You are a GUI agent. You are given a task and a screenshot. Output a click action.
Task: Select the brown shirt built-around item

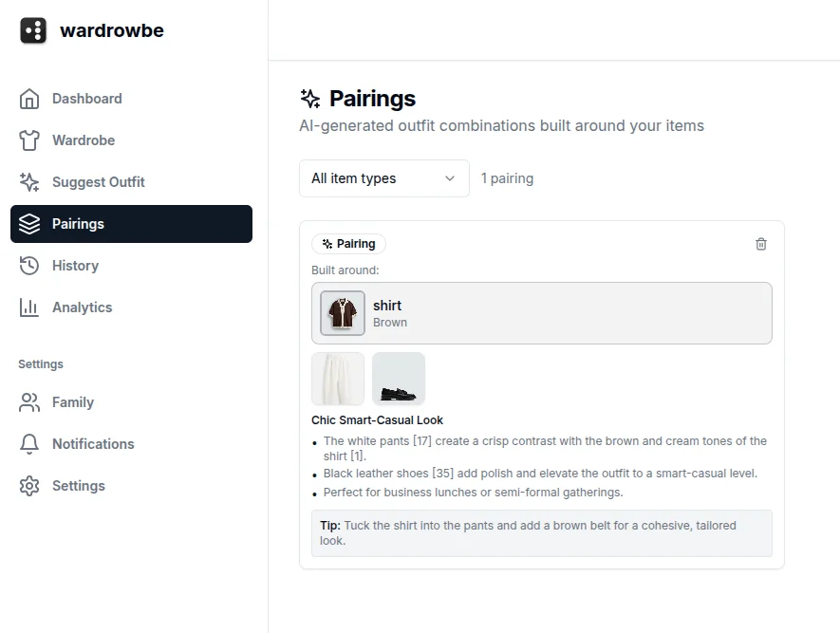(x=541, y=313)
